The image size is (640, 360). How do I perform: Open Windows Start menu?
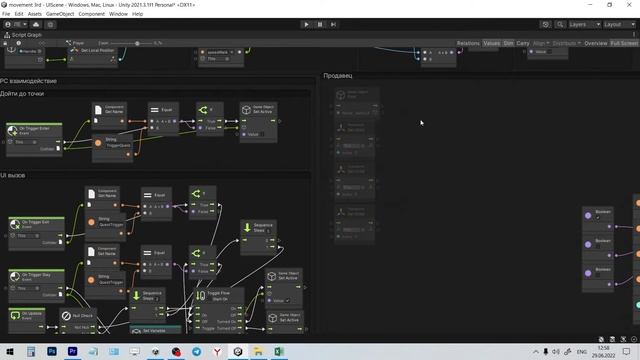(x=10, y=351)
